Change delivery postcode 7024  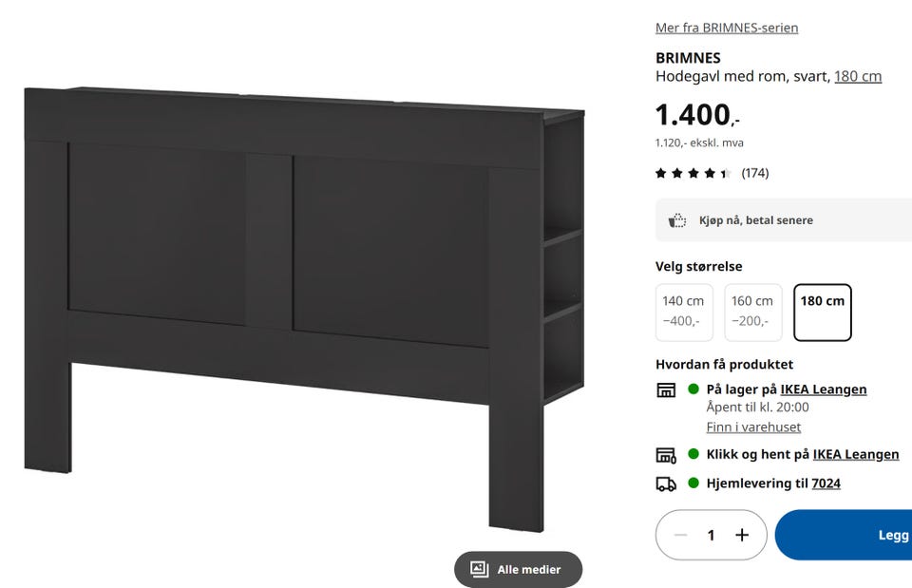pyautogui.click(x=826, y=484)
